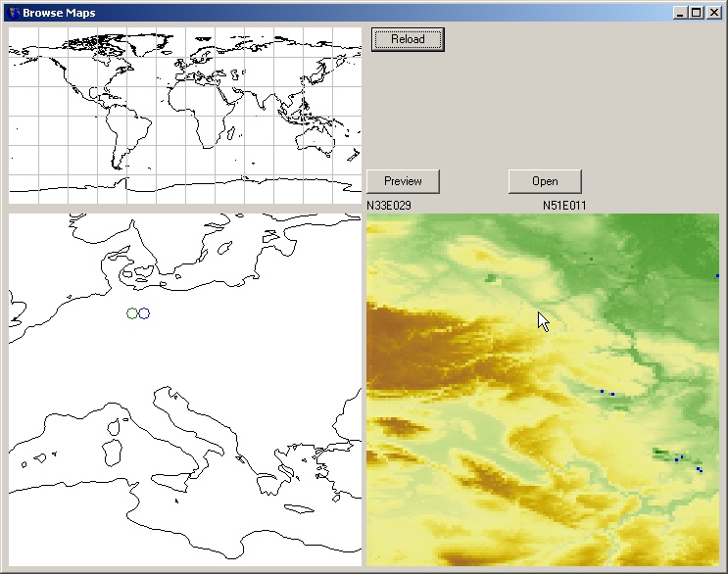Select the green circle marker on regional map
The image size is (728, 574).
132,313
